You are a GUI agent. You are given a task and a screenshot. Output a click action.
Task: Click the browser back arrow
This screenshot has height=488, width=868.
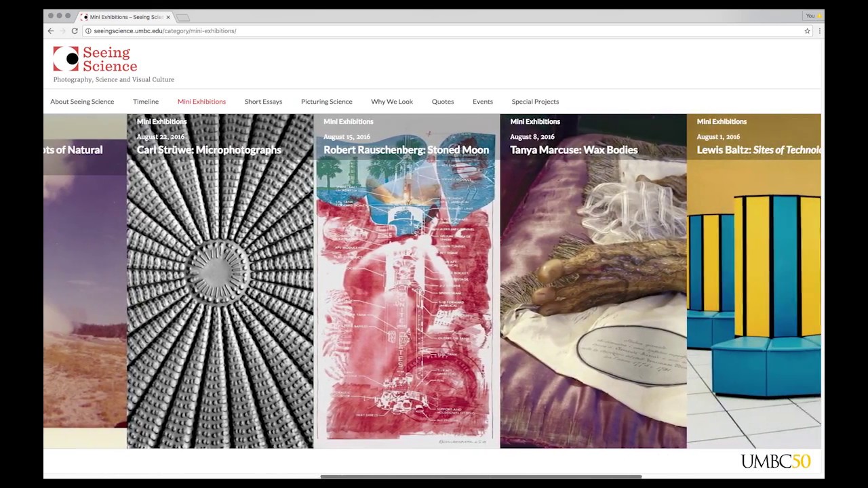click(50, 30)
